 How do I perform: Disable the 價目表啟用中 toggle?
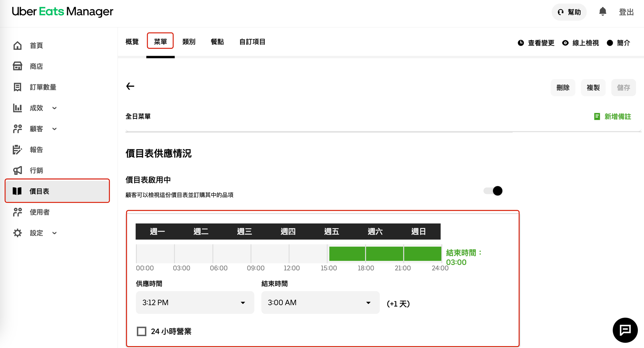[x=493, y=191]
